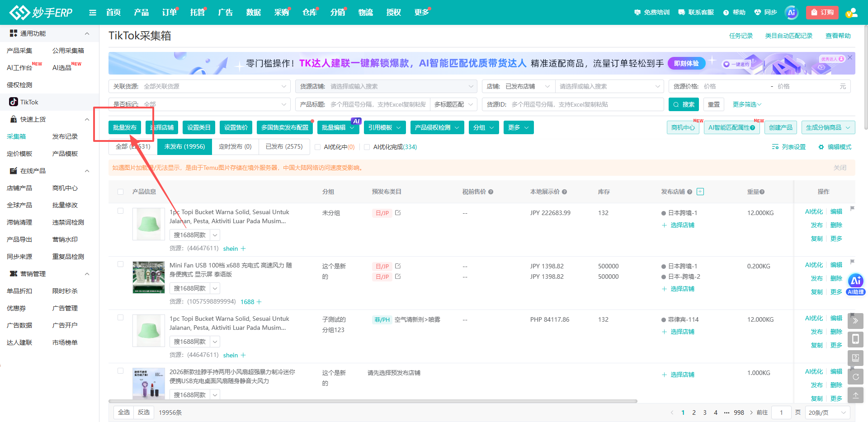Click the previous page arrow in pagination

click(672, 413)
